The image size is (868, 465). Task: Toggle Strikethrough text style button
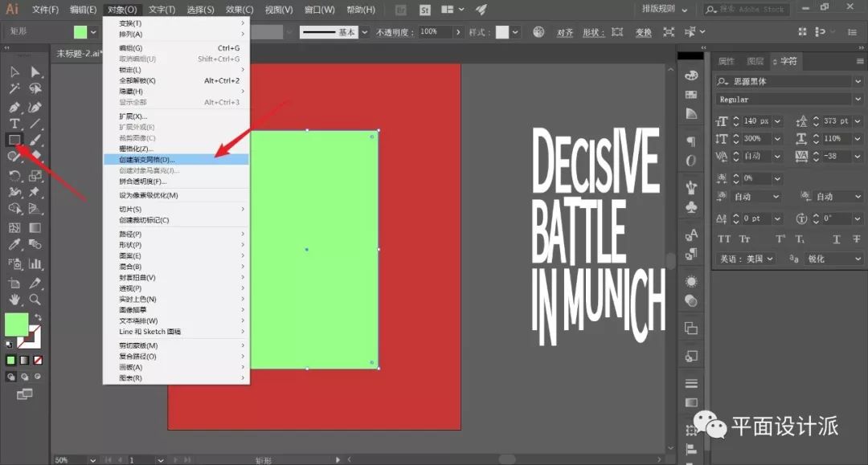(x=857, y=239)
